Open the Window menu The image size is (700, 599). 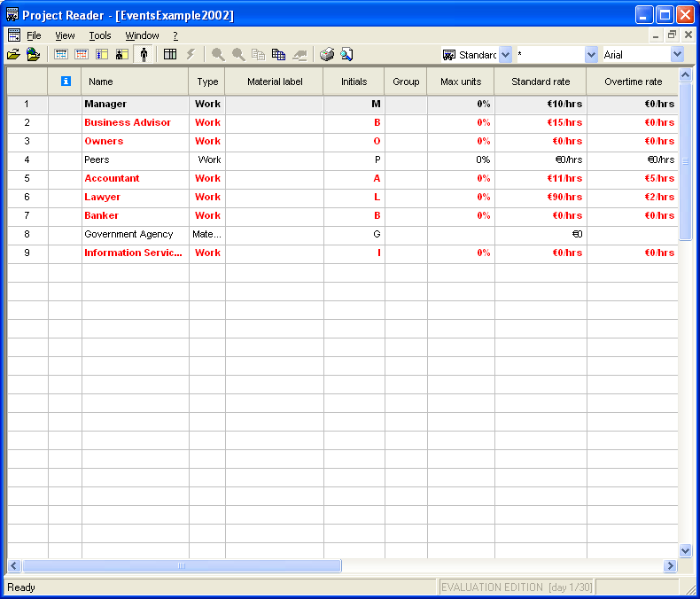coord(142,35)
